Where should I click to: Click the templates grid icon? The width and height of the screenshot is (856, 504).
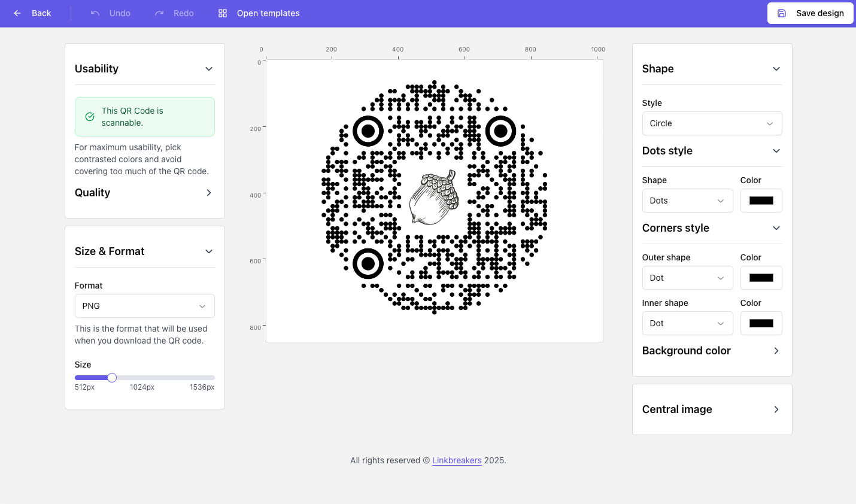[223, 13]
